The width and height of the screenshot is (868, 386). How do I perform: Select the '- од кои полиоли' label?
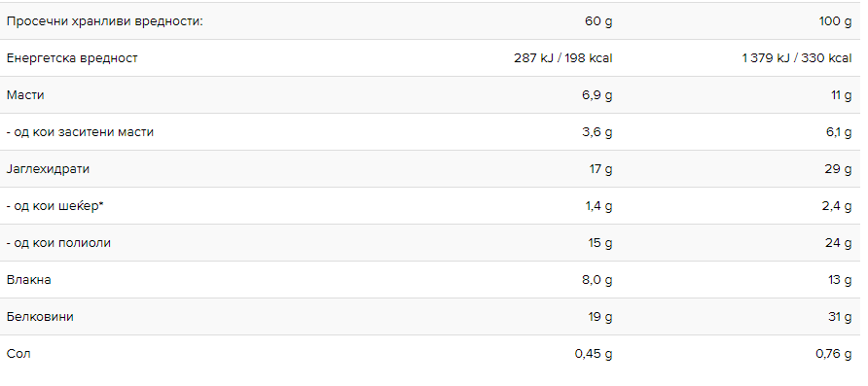(x=58, y=243)
